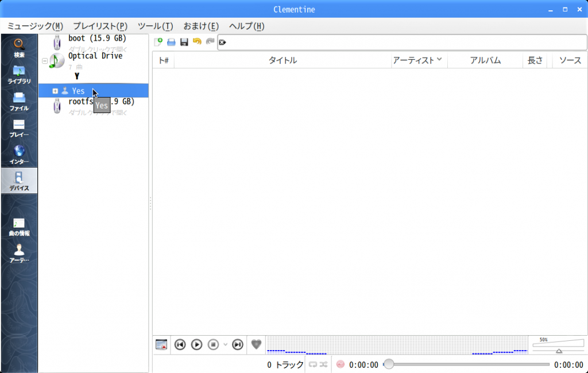
Task: Open the プレイリスト(P) menu
Action: 100,26
